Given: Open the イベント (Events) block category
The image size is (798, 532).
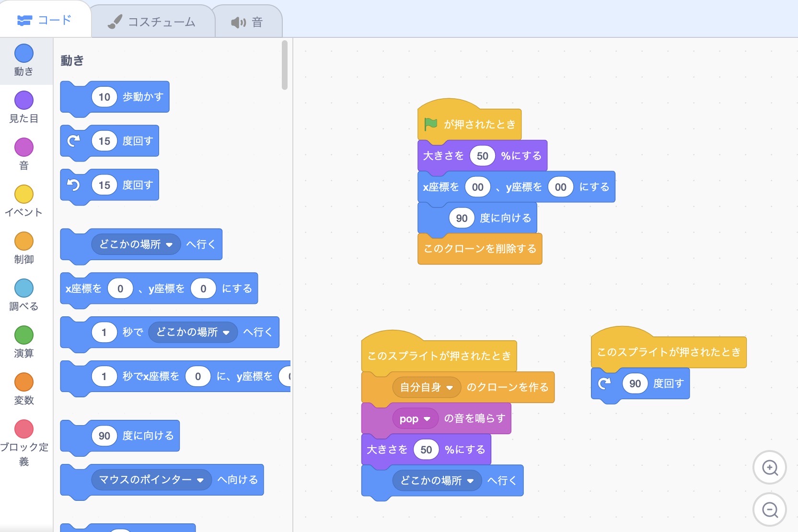Looking at the screenshot, I should (x=24, y=195).
